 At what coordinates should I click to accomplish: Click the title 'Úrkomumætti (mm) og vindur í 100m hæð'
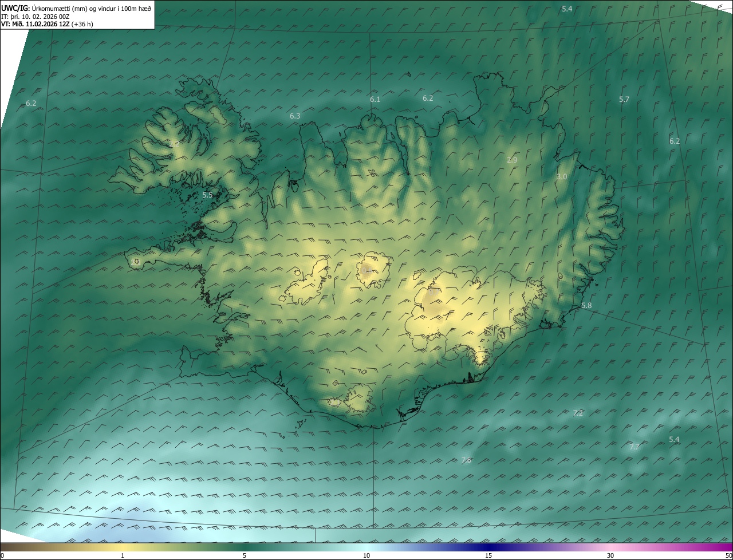click(92, 9)
